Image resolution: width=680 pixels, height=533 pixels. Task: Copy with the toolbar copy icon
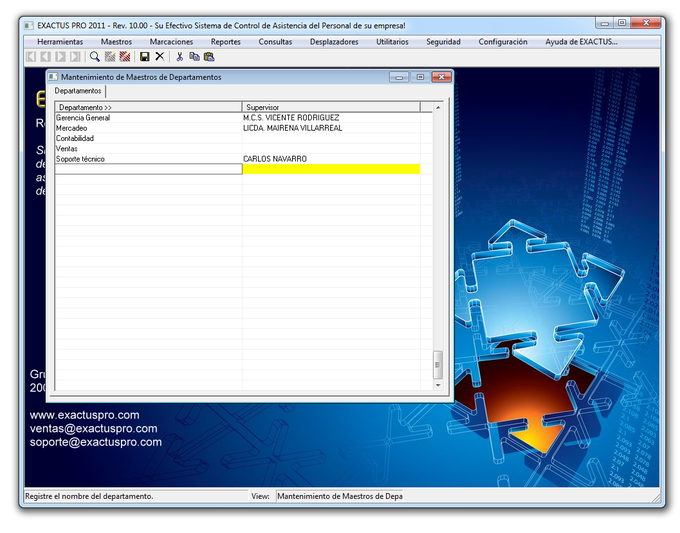pyautogui.click(x=194, y=56)
